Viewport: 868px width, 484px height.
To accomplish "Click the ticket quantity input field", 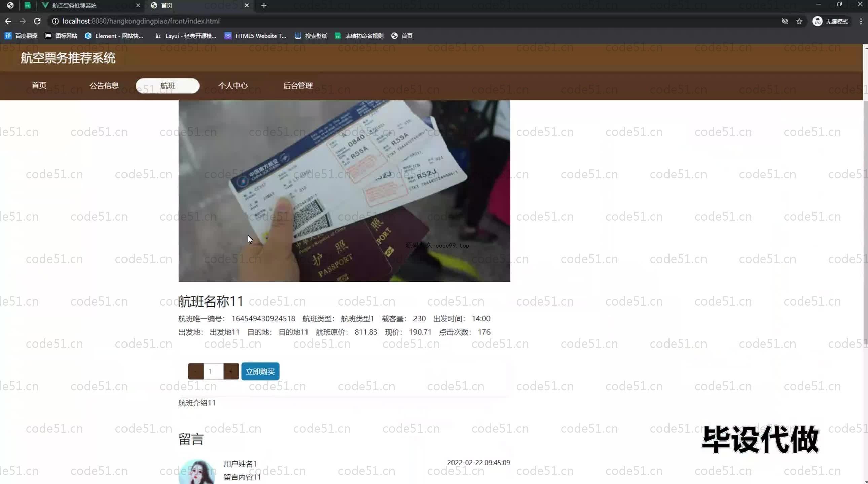I will [x=213, y=371].
